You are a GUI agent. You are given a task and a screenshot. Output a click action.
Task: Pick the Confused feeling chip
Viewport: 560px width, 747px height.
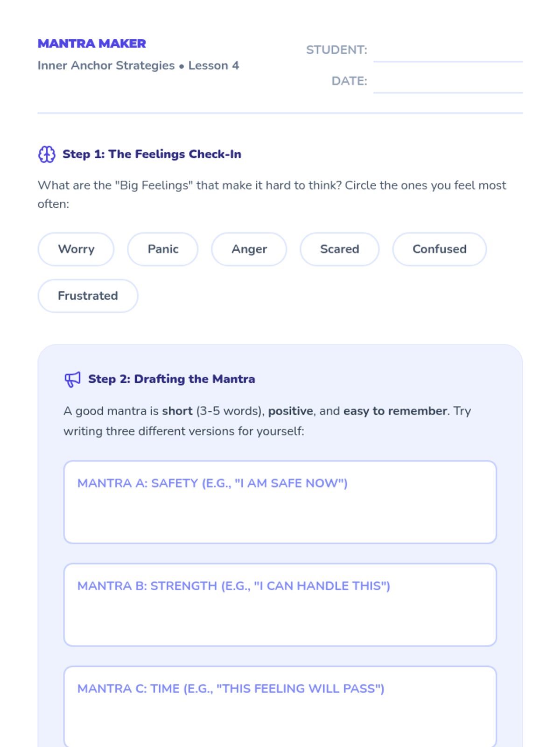(x=439, y=249)
